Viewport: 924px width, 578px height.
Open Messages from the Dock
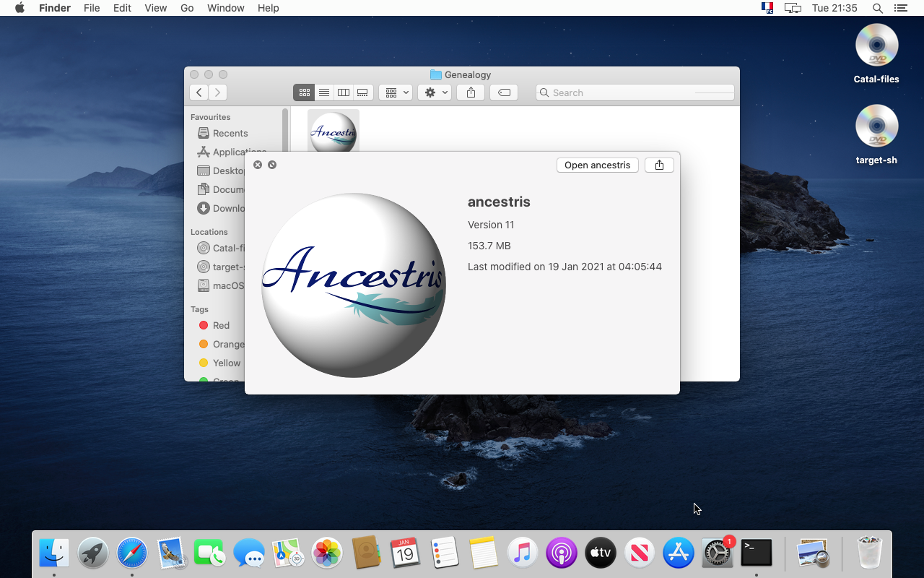tap(249, 553)
